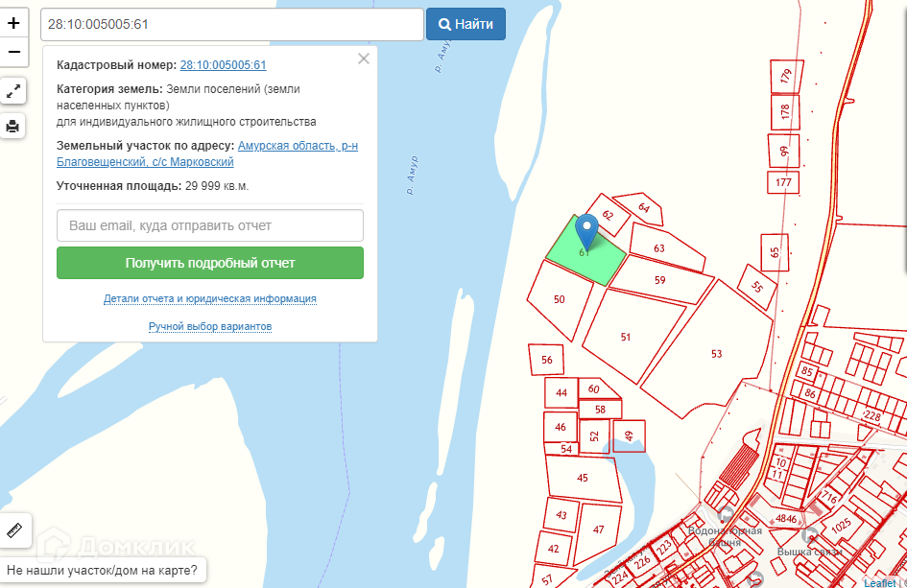
Task: Print the map
Action: point(13,126)
